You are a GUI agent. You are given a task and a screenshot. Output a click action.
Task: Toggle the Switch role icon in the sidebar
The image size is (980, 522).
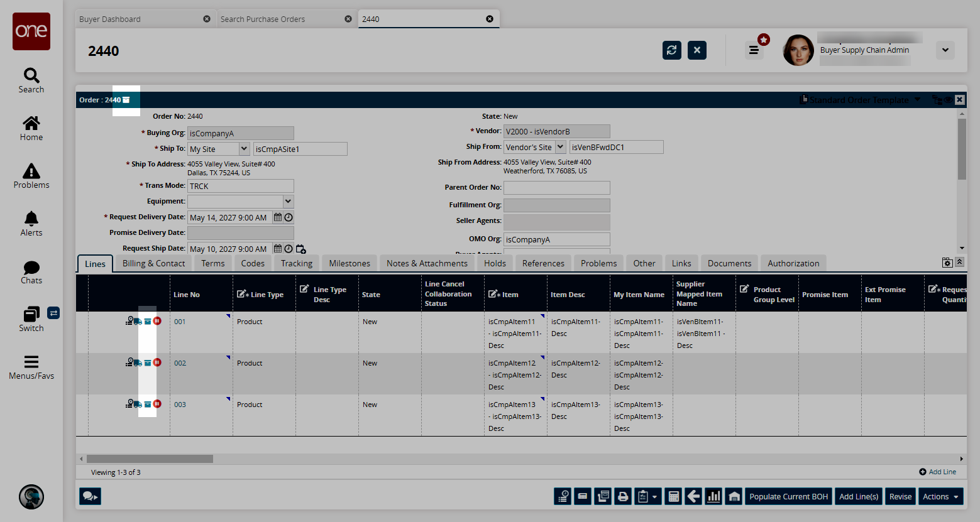[53, 313]
